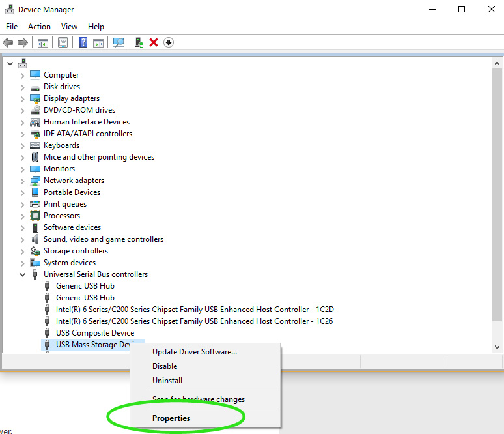The image size is (504, 434).
Task: Open the View menu
Action: (x=69, y=27)
